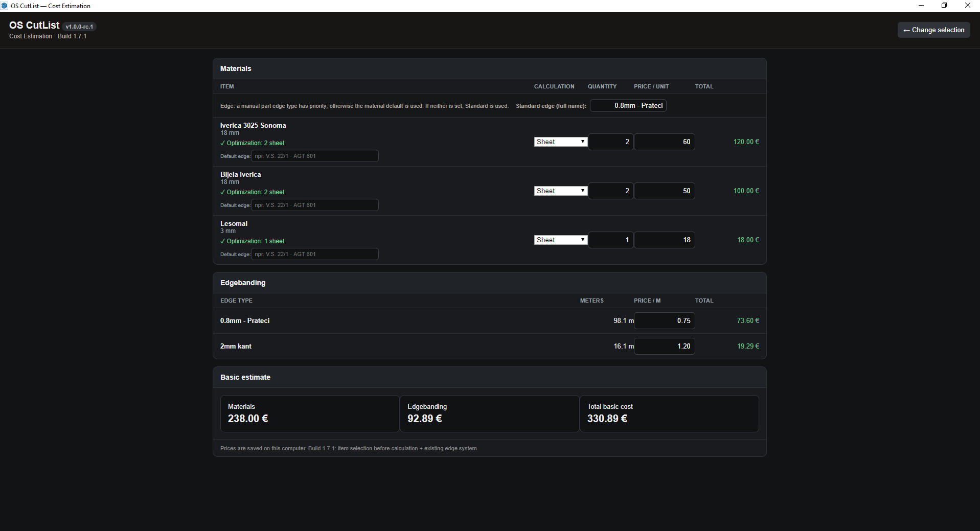Restore down the OS CutList window

[x=944, y=6]
